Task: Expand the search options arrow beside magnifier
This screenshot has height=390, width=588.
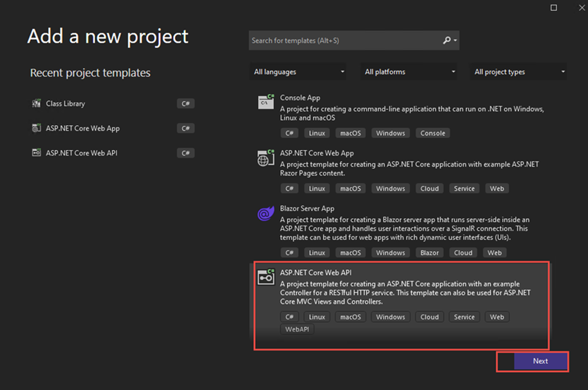Action: [x=455, y=40]
